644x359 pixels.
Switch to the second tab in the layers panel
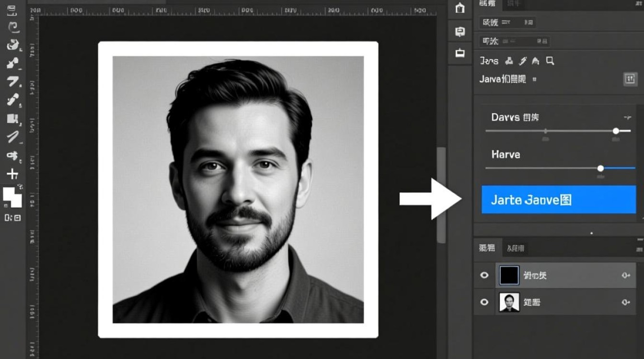coord(516,248)
